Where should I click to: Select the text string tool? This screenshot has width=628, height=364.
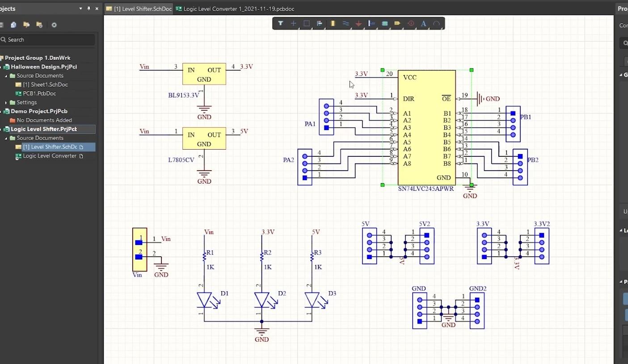click(x=423, y=23)
